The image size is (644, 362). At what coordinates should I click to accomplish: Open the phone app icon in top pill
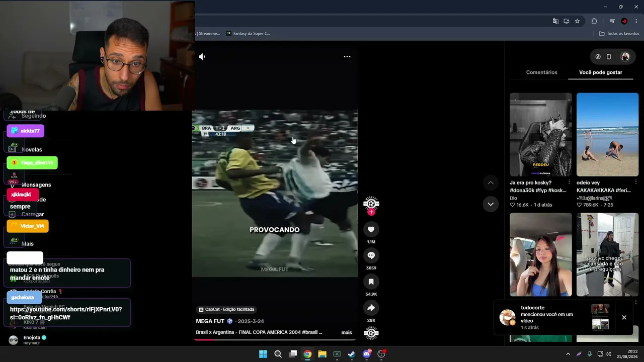coord(609,57)
